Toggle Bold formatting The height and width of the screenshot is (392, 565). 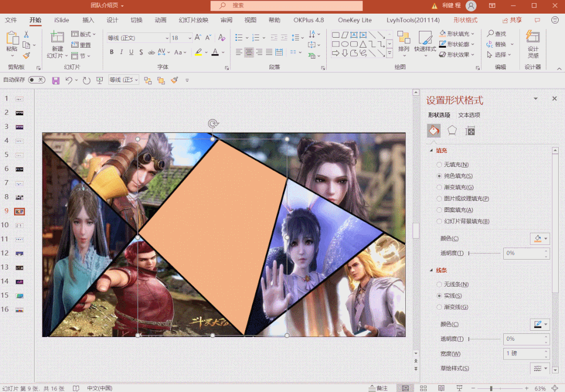112,52
